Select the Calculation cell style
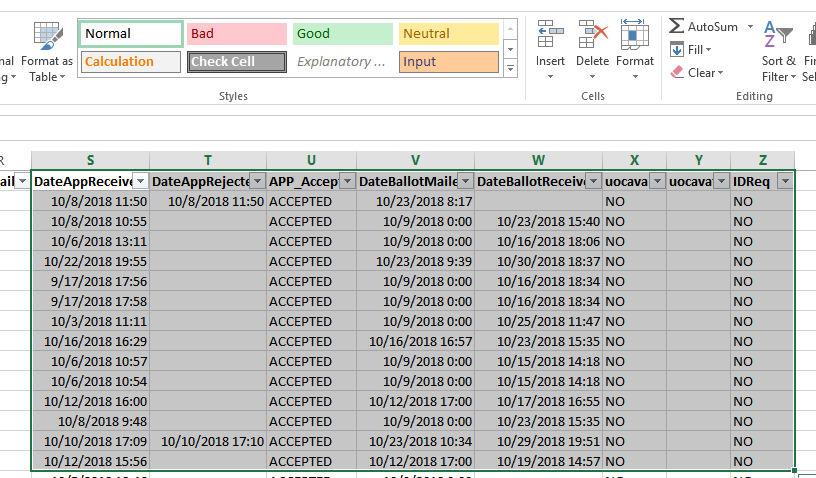Image resolution: width=816 pixels, height=478 pixels. [x=130, y=62]
